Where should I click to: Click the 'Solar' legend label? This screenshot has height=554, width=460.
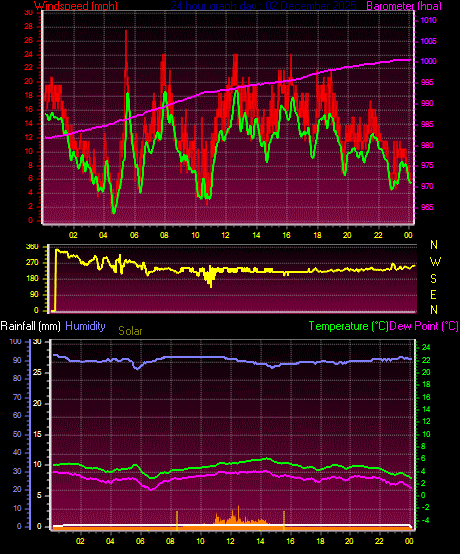[x=130, y=331]
